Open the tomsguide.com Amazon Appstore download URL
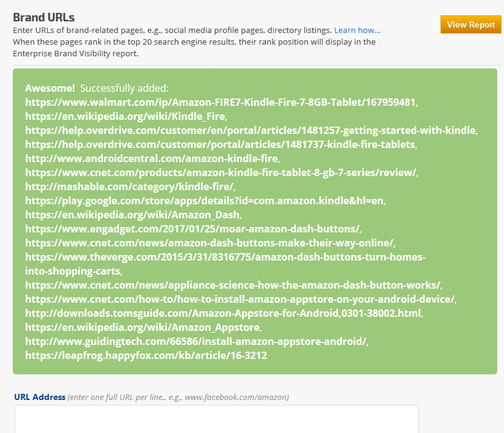This screenshot has width=504, height=433. [x=223, y=313]
